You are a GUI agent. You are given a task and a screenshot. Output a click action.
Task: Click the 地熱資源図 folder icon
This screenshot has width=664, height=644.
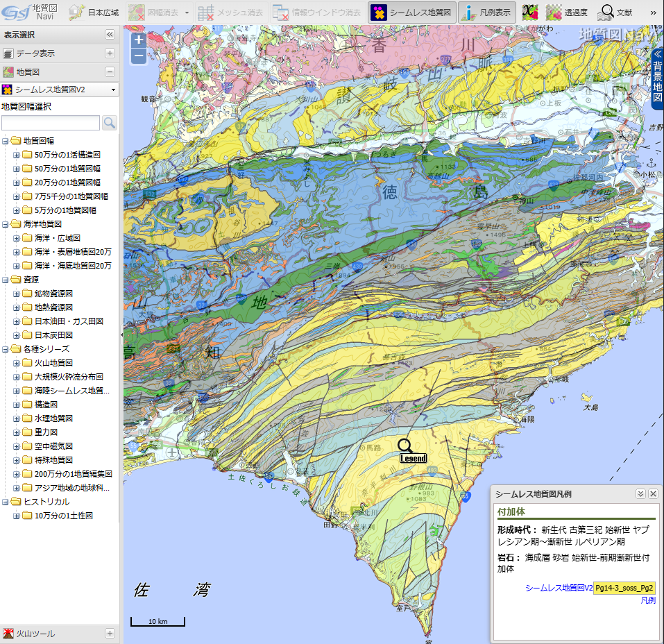[27, 307]
